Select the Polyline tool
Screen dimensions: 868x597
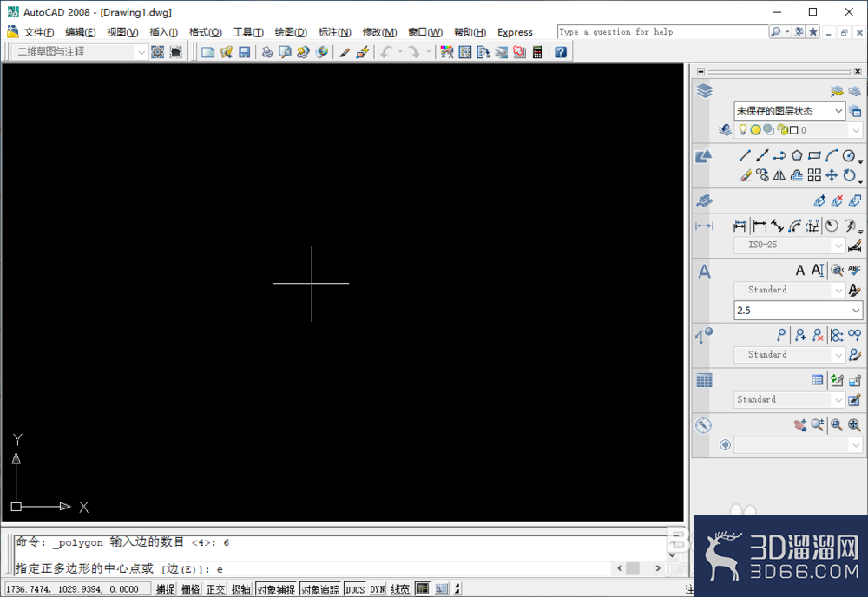(x=779, y=156)
